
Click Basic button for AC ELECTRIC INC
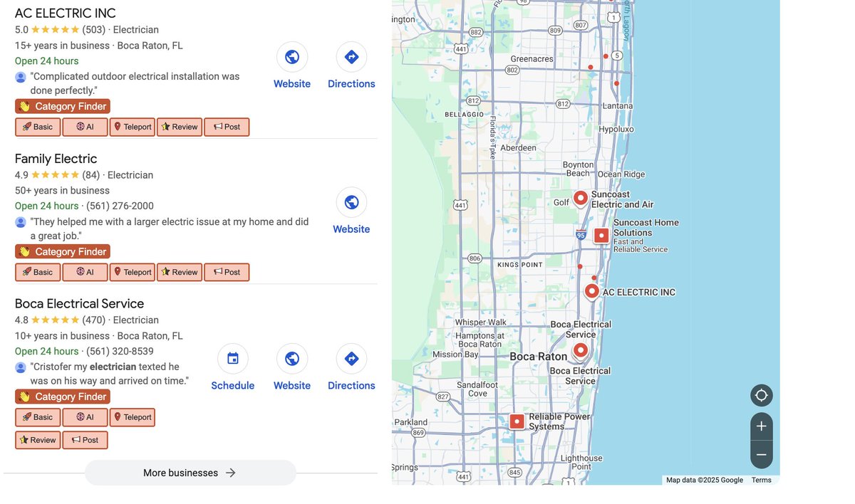point(38,127)
